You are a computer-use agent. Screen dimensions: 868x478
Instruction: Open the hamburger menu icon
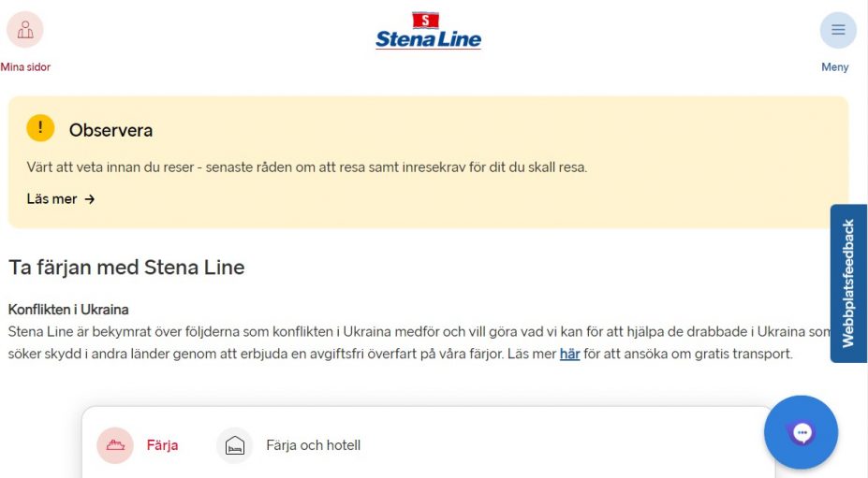point(838,30)
